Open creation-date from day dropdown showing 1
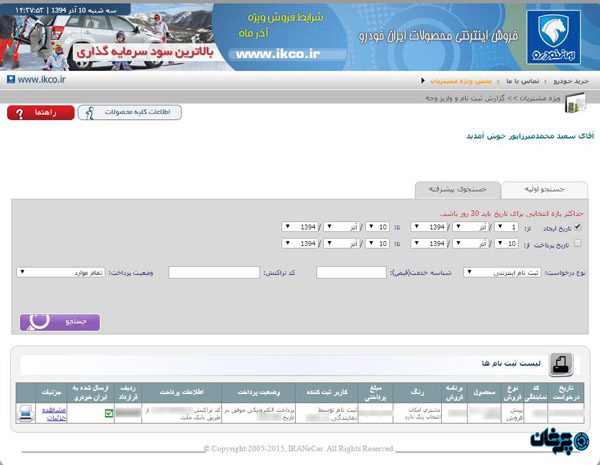This screenshot has width=600, height=465. coord(506,227)
